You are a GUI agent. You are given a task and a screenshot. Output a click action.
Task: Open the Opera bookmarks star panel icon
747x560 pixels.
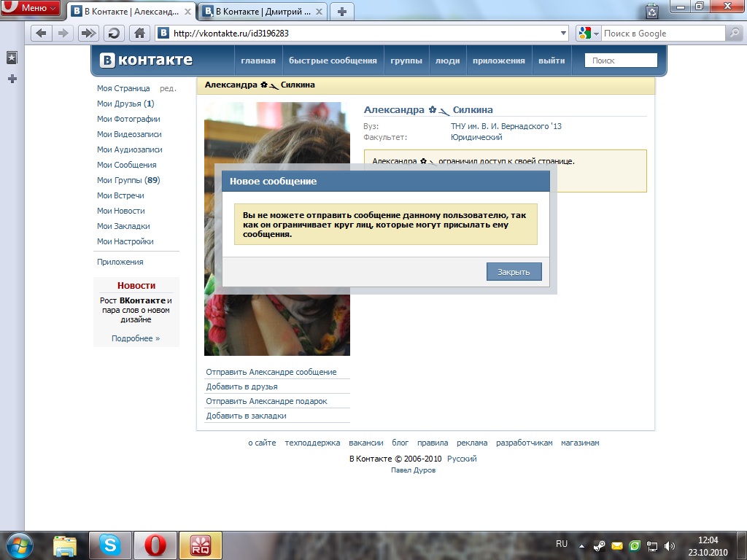click(x=12, y=58)
